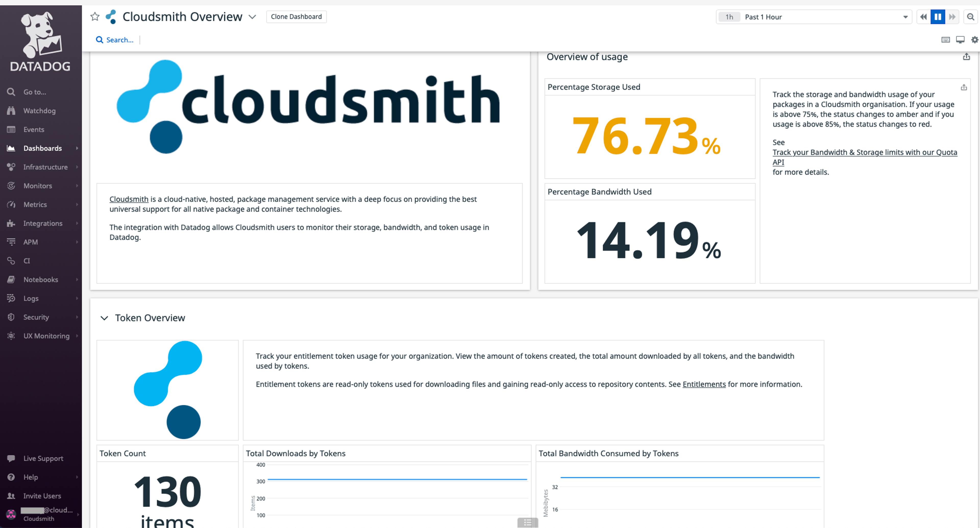Expand the Cloudsmith Overview title dropdown

(x=252, y=17)
